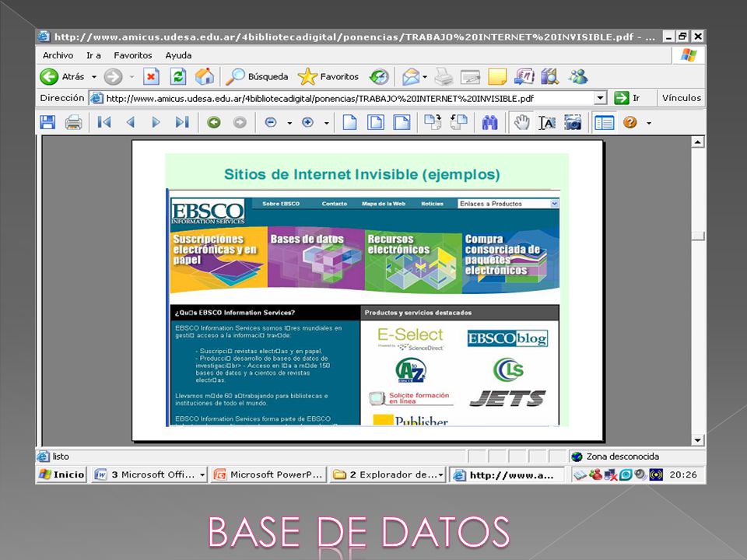Jump to the first page of PDF
The width and height of the screenshot is (747, 560).
coord(103,122)
